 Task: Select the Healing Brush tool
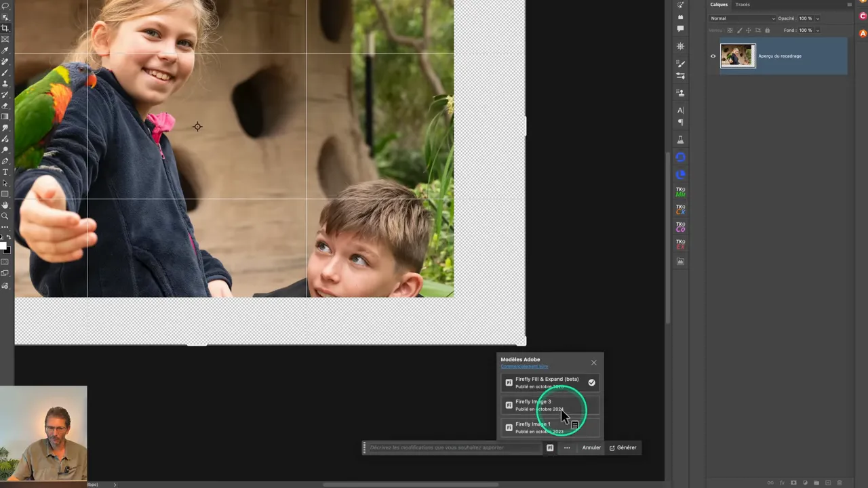coord(5,62)
